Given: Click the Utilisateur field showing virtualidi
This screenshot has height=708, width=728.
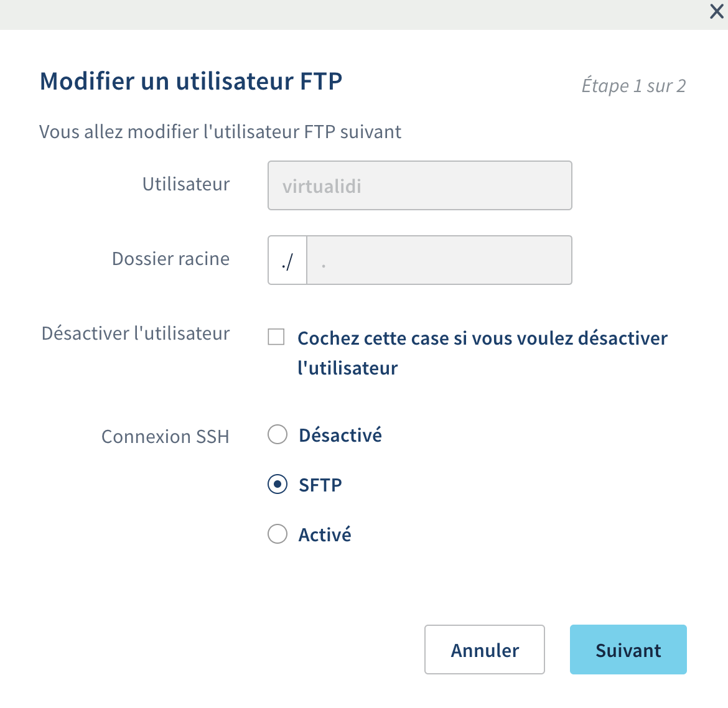Looking at the screenshot, I should [419, 186].
